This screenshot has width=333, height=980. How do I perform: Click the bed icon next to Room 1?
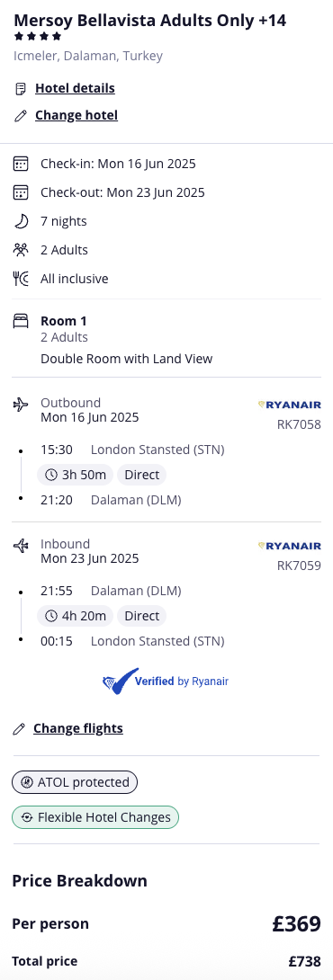coord(21,321)
